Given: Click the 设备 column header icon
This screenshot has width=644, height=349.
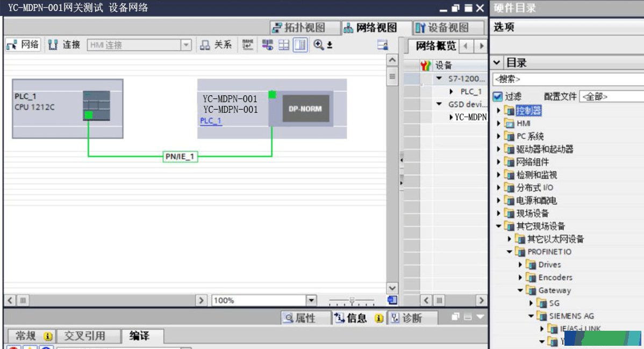Looking at the screenshot, I should pyautogui.click(x=426, y=65).
